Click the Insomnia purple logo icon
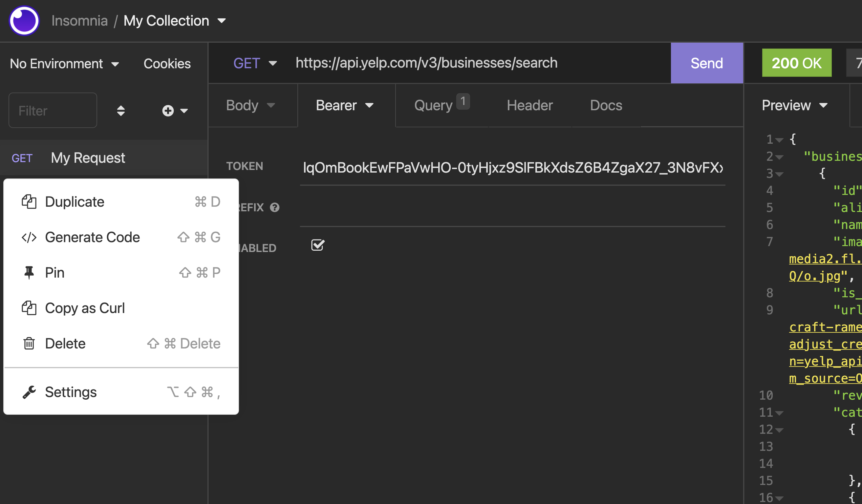862x504 pixels. tap(24, 21)
